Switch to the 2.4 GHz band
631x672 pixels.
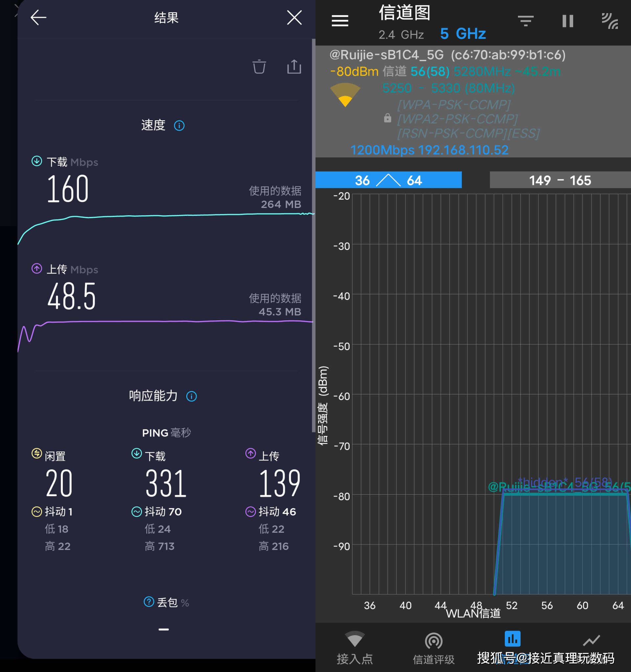401,35
